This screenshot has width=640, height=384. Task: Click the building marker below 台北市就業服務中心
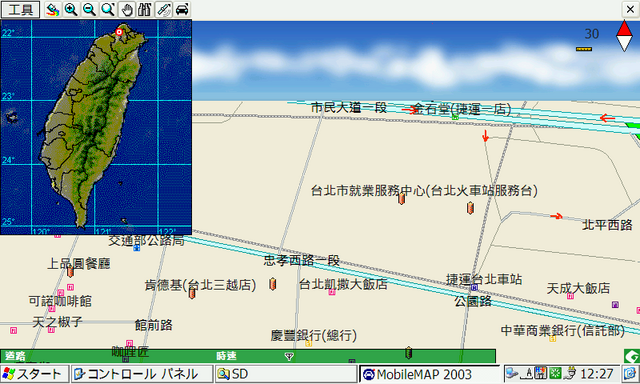pos(402,198)
